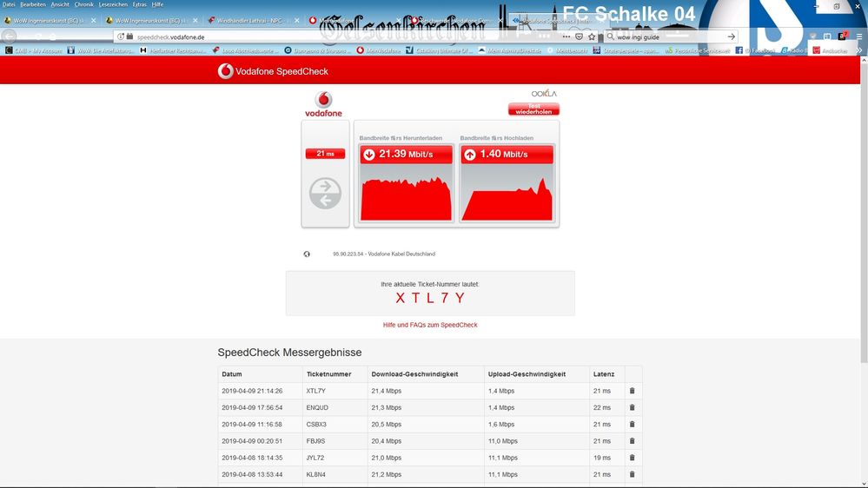The height and width of the screenshot is (488, 868).
Task: Click 'Test wiederholen' button
Action: 533,109
